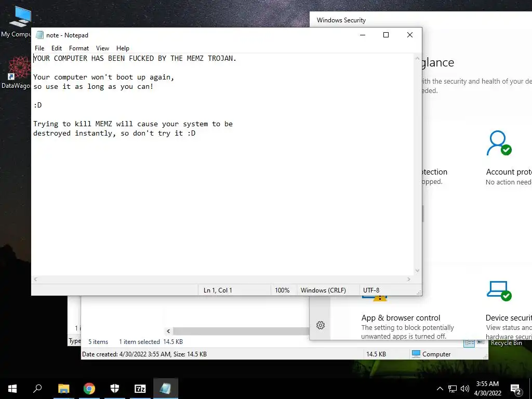The width and height of the screenshot is (532, 399).
Task: Open Device security in Windows Security
Action: pyautogui.click(x=508, y=310)
